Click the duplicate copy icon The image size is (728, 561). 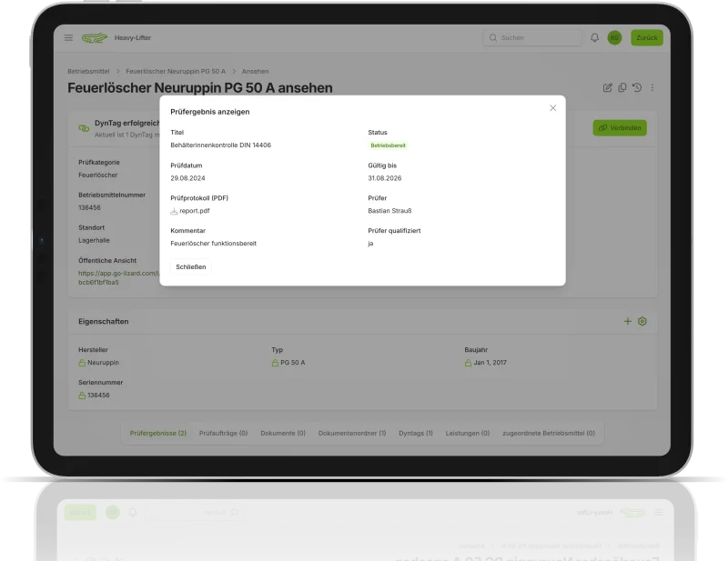coord(622,88)
